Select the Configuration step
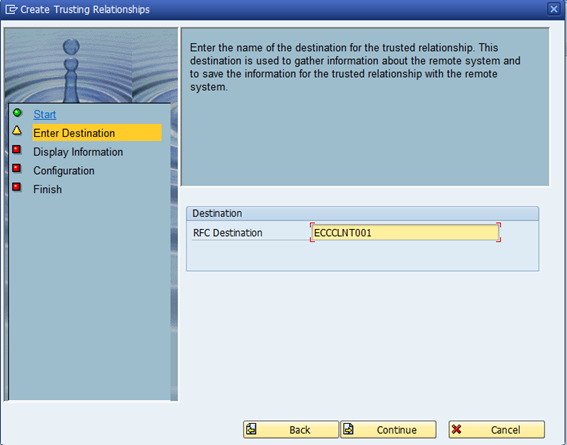The width and height of the screenshot is (567, 445). point(64,171)
